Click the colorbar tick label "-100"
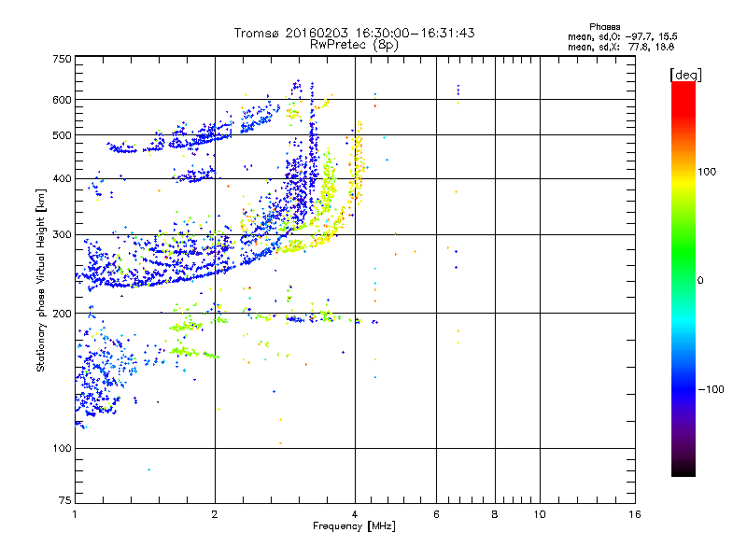 click(711, 389)
